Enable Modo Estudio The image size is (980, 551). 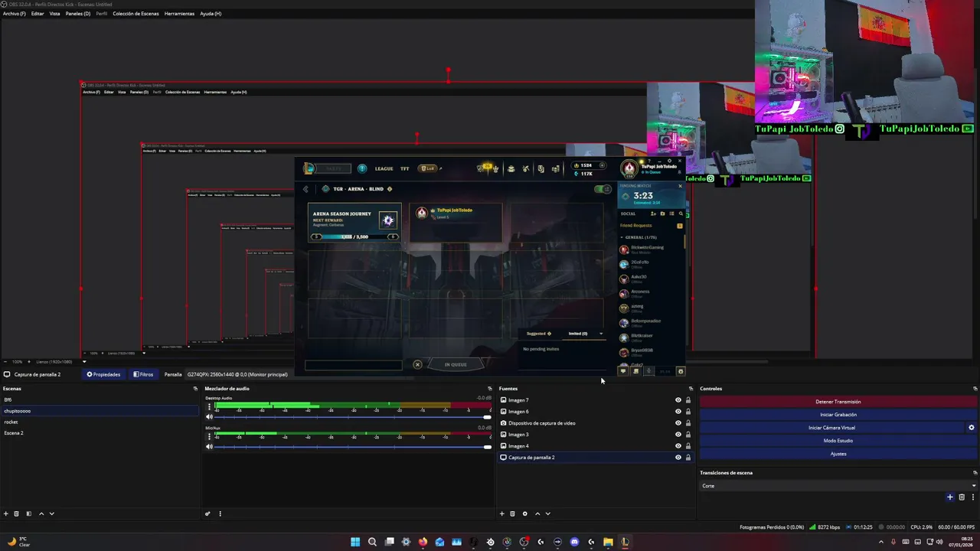tap(838, 441)
